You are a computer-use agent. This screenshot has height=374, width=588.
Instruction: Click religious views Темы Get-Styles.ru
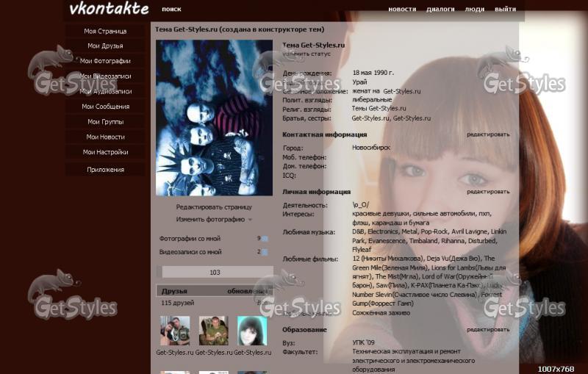(x=379, y=109)
